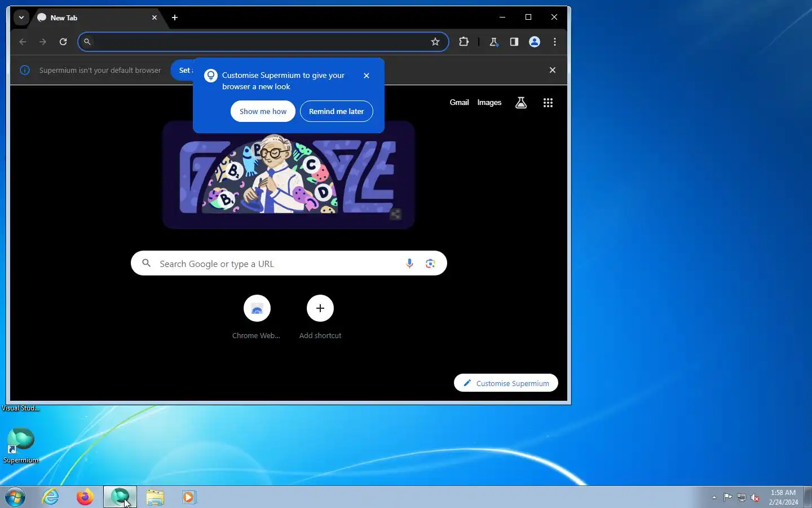Screen dimensions: 812x508
Task: Open Chrome Labs flask in toolbar
Action: pos(493,42)
